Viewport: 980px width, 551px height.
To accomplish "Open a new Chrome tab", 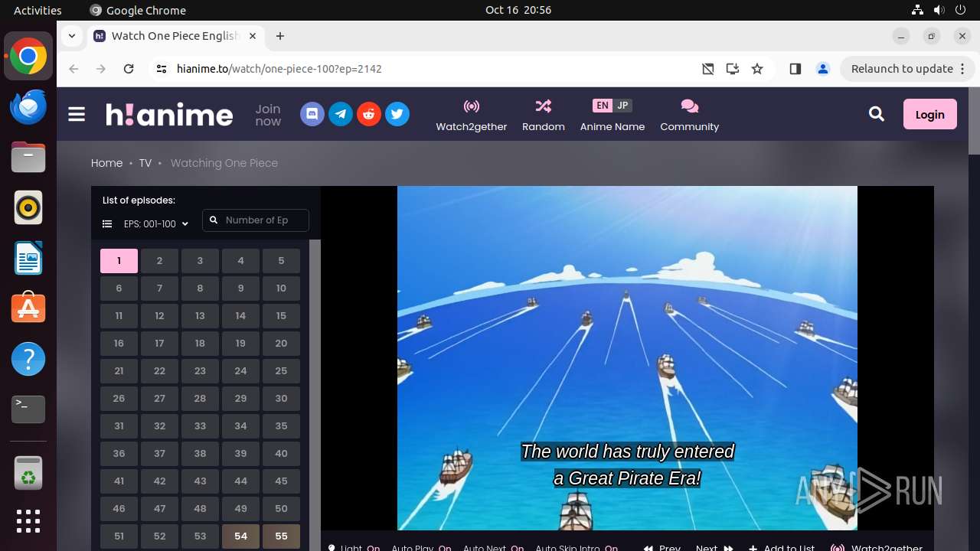I will point(280,36).
